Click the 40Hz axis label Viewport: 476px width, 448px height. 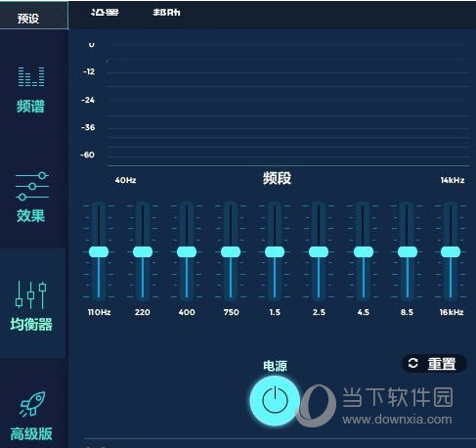(x=125, y=180)
